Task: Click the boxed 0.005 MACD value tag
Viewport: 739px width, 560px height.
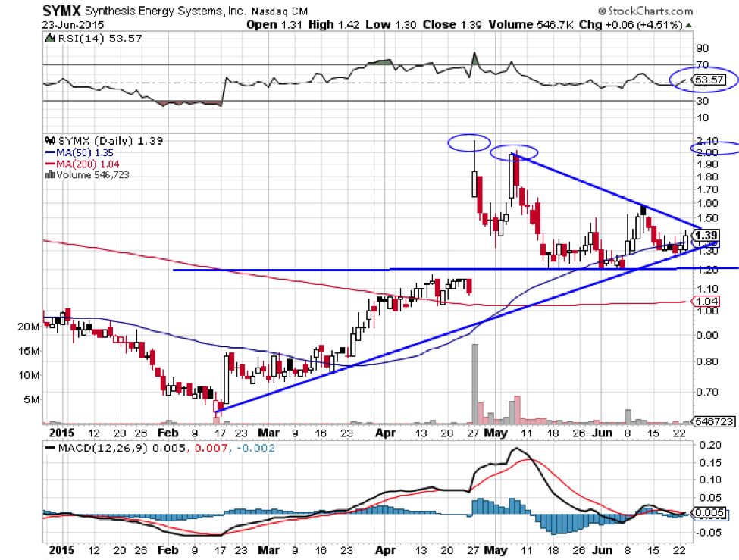Action: click(x=709, y=513)
